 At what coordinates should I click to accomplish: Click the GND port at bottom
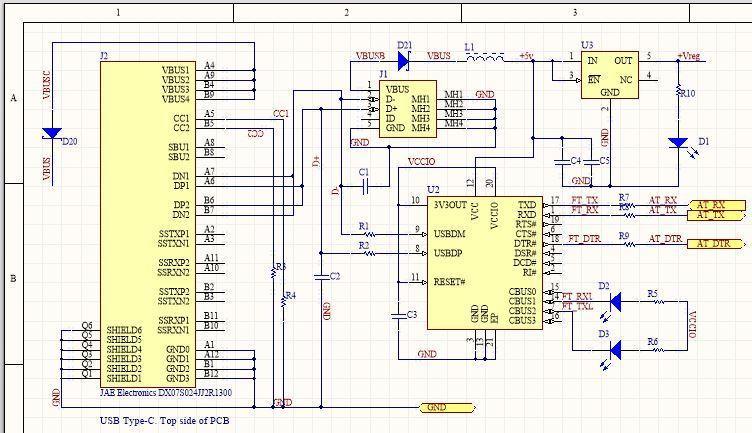(x=448, y=408)
